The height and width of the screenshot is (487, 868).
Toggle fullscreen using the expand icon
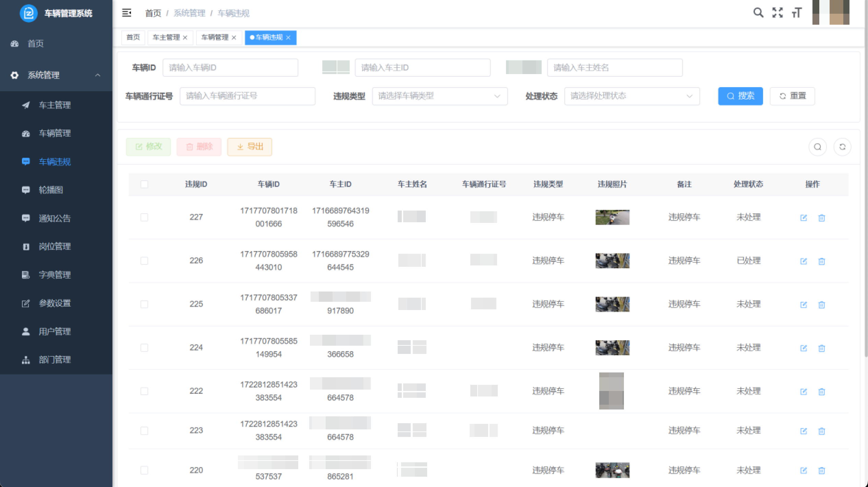(x=777, y=13)
